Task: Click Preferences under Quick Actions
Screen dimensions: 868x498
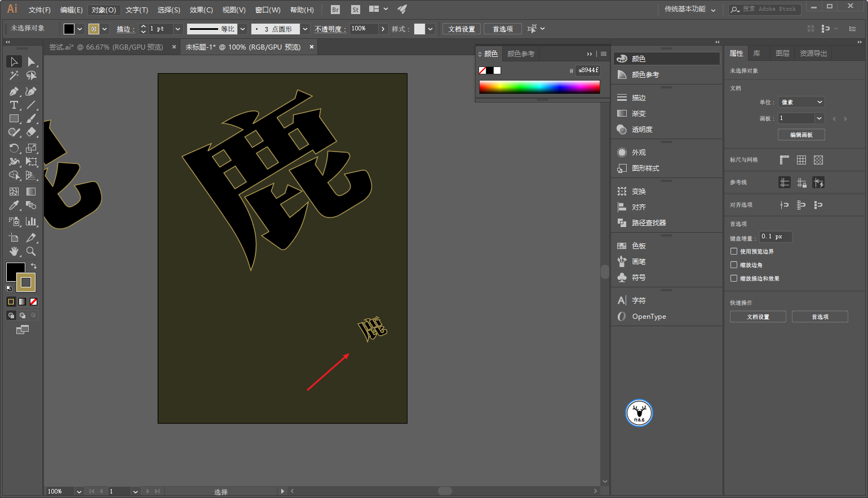Action: click(820, 317)
